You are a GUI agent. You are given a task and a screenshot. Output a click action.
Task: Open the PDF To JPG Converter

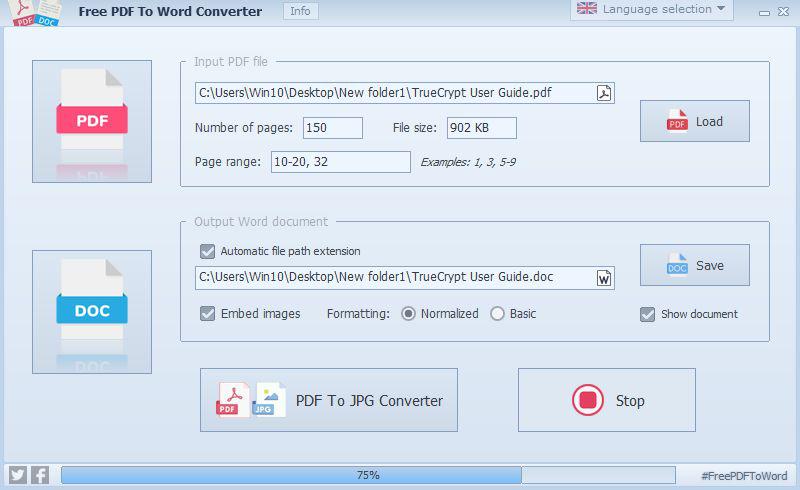[329, 400]
